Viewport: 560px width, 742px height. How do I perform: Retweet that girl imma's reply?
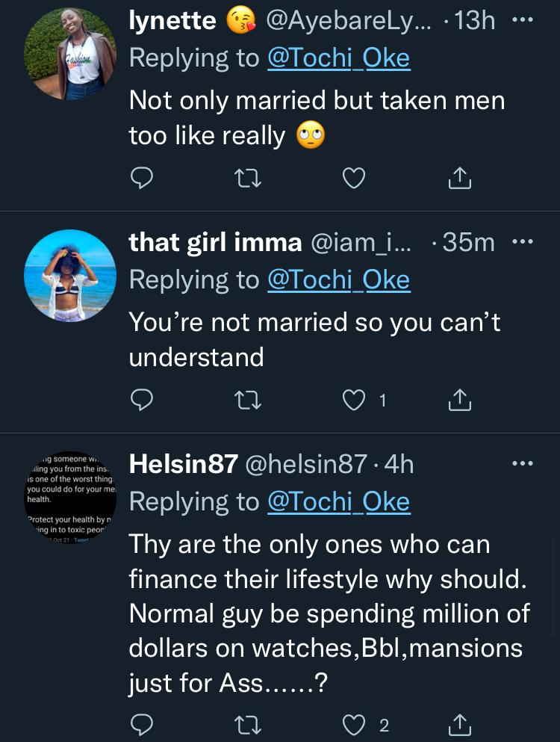247,400
